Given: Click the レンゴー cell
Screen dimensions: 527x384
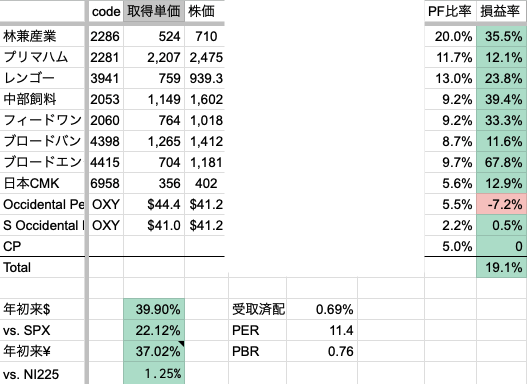Looking at the screenshot, I should click(42, 78).
